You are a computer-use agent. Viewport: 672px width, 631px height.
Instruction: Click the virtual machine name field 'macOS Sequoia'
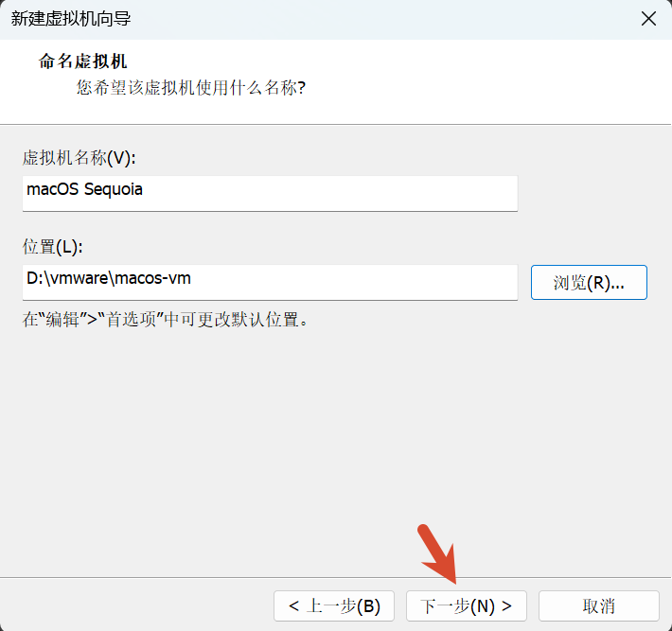click(270, 193)
